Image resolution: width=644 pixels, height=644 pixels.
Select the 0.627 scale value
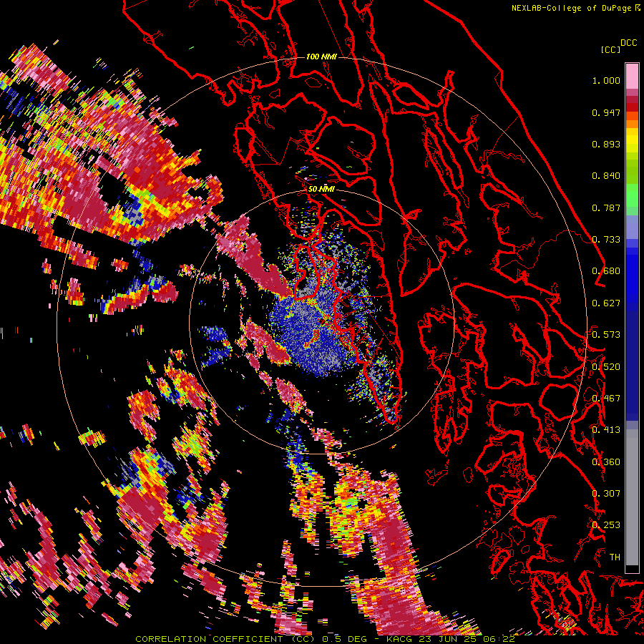[x=606, y=303]
